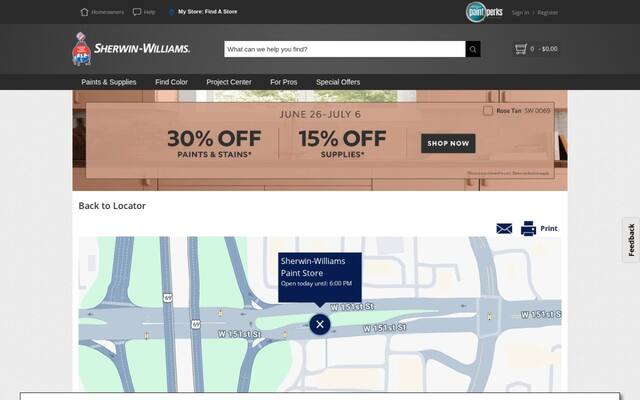Open the shopping cart icon
Viewport: 640px width, 400px height.
coord(520,49)
